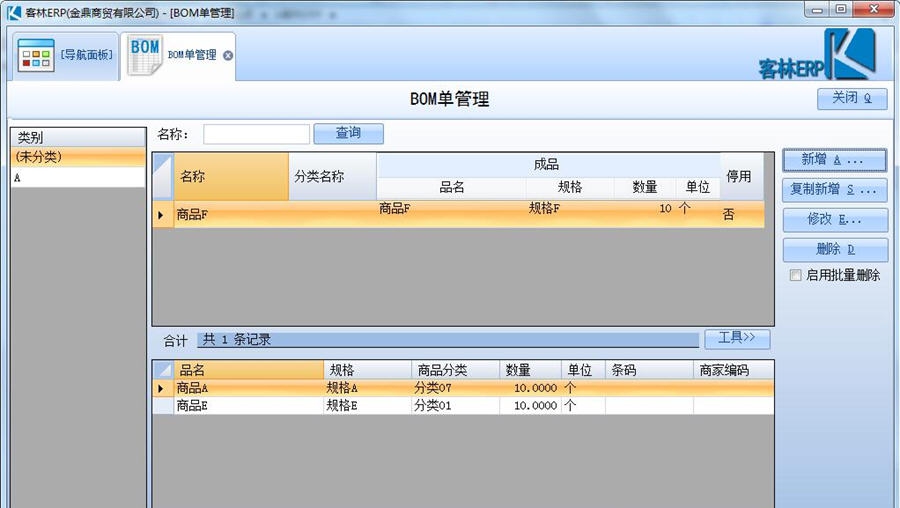Click the 停用 column header
900x508 pixels.
pos(742,176)
